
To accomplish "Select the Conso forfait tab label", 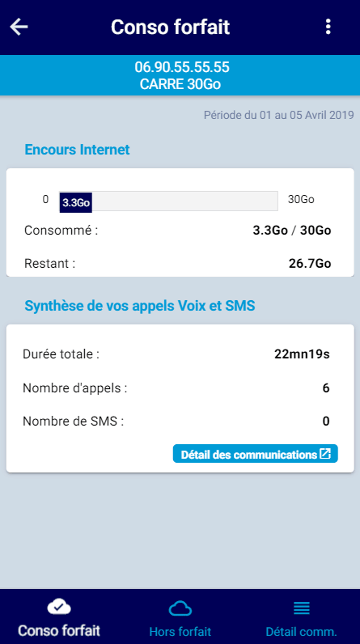I will click(x=59, y=631).
